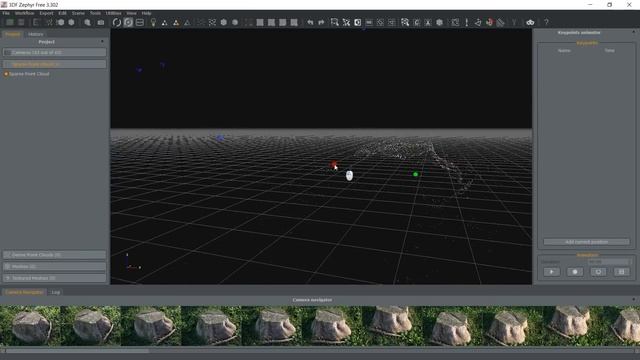The height and width of the screenshot is (360, 640).
Task: Open the Scene menu
Action: click(78, 13)
